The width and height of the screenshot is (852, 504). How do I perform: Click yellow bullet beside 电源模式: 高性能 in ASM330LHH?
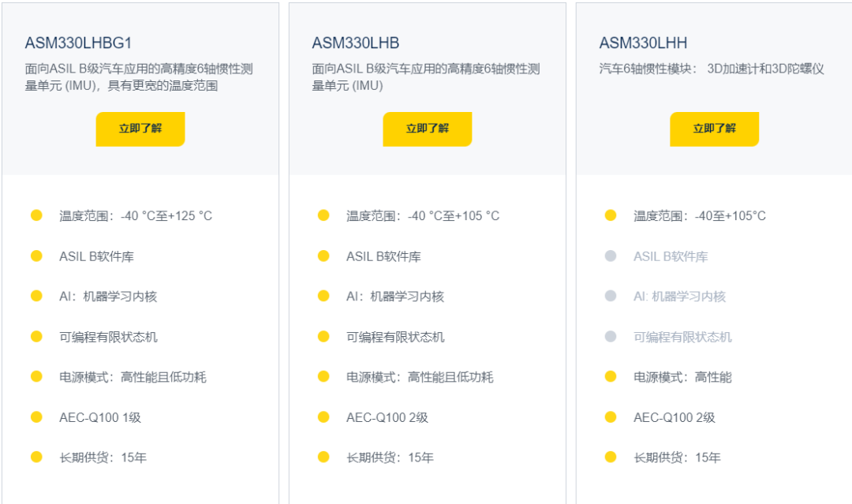[611, 375]
